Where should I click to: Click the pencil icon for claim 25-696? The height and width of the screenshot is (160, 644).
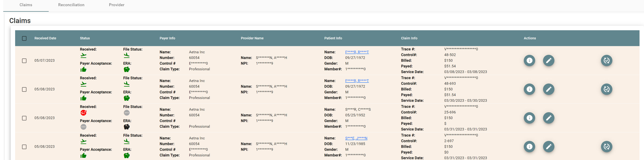pyautogui.click(x=549, y=118)
